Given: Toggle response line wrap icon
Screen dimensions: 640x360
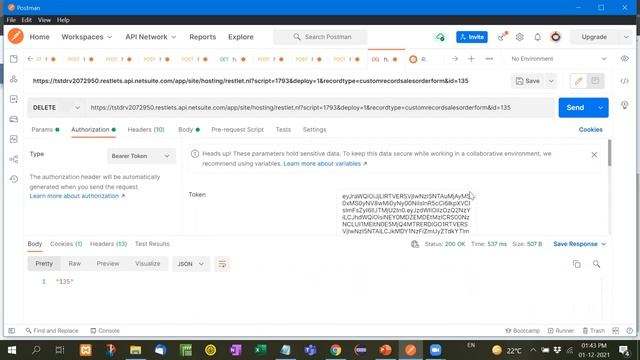Looking at the screenshot, I should 222,264.
